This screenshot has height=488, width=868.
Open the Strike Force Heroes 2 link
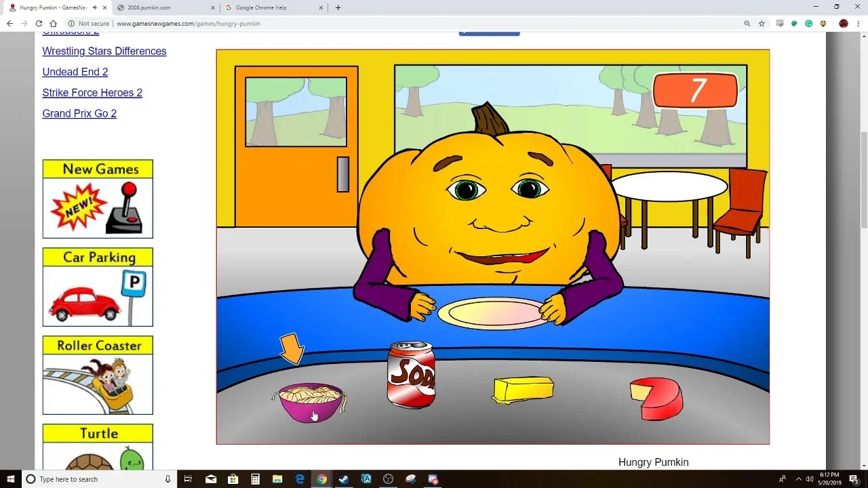(x=92, y=93)
